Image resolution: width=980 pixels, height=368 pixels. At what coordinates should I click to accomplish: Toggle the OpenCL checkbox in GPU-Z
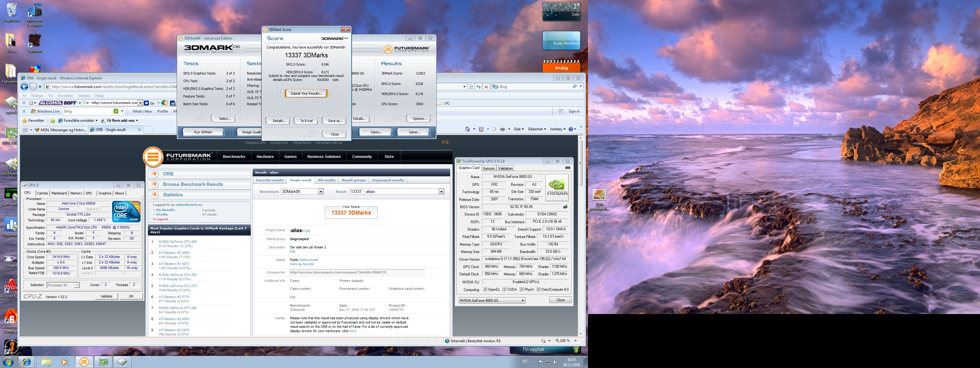485,289
